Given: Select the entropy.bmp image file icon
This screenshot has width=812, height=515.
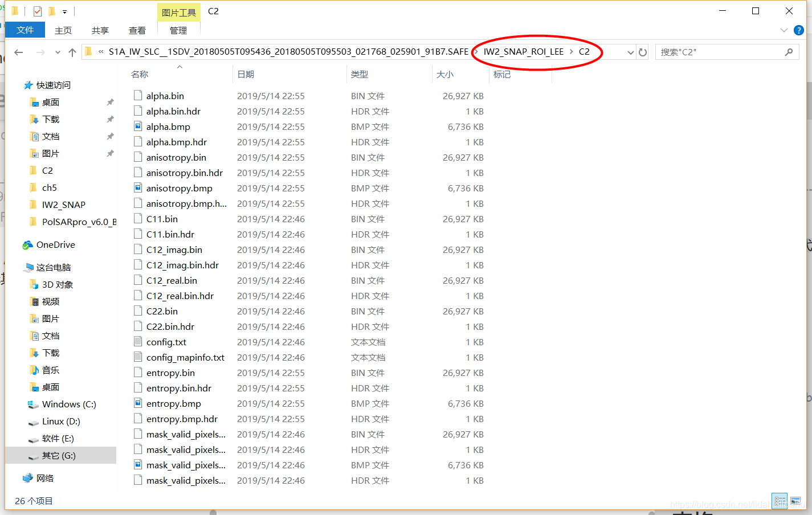Looking at the screenshot, I should point(138,403).
